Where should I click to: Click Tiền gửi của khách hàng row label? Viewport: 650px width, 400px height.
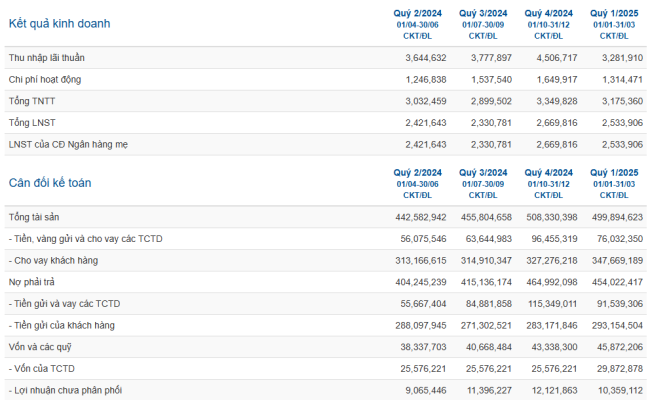coord(62,325)
